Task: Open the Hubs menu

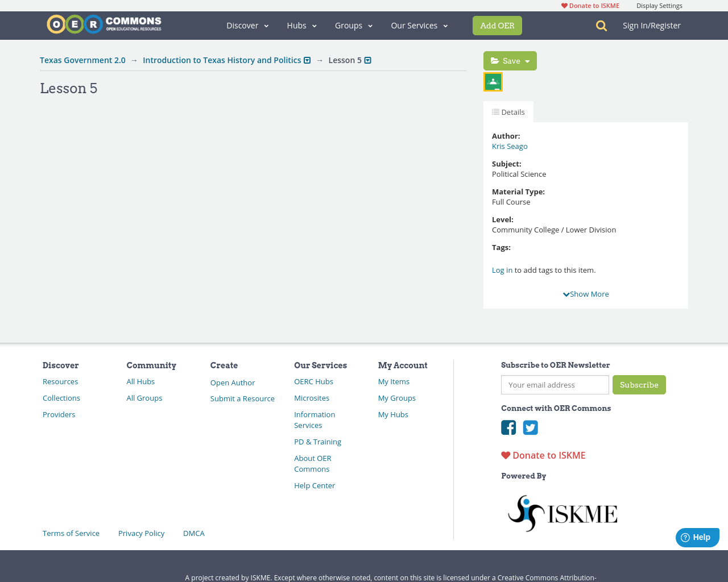Action: (x=301, y=26)
